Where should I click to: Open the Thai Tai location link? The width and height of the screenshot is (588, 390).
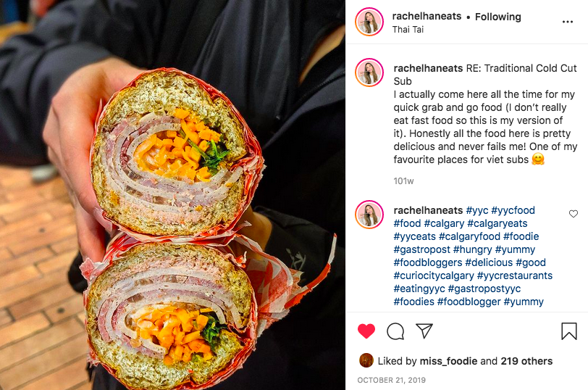click(x=408, y=29)
